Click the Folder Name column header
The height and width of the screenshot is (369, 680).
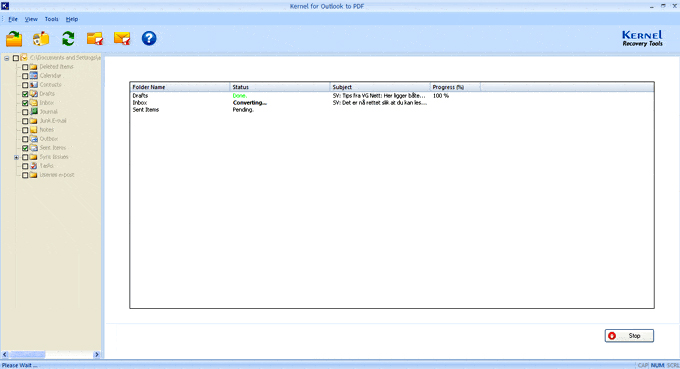tap(180, 87)
